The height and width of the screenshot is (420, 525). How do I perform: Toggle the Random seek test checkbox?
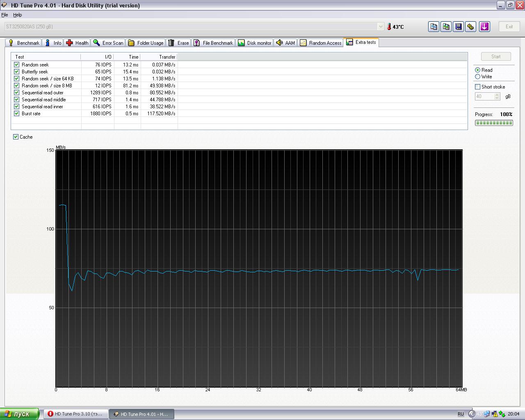click(16, 65)
